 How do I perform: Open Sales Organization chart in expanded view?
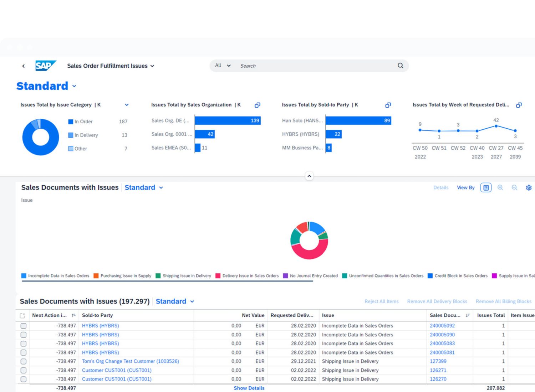pyautogui.click(x=257, y=105)
